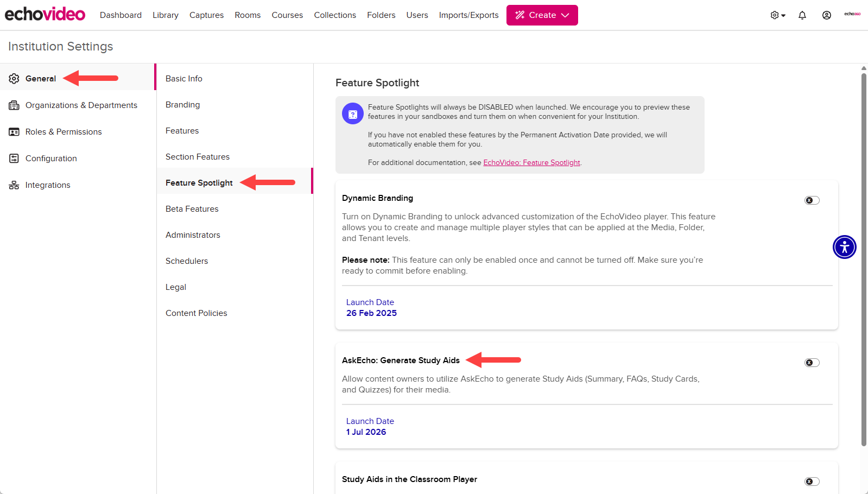Click the Study Aids in the Classroom Player heading
Screen dimensions: 868x494
coord(409,479)
